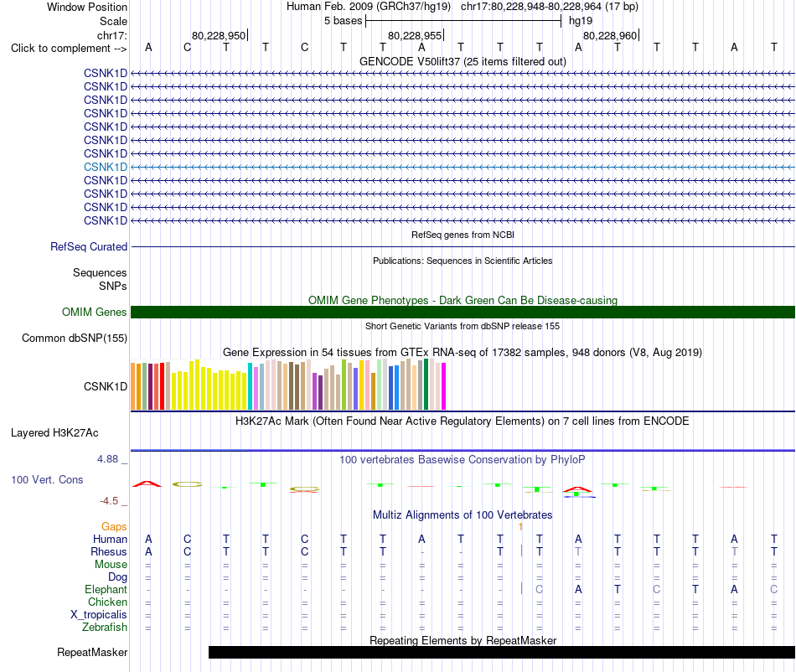Click the dark green bar in GTEx chart

[426, 385]
